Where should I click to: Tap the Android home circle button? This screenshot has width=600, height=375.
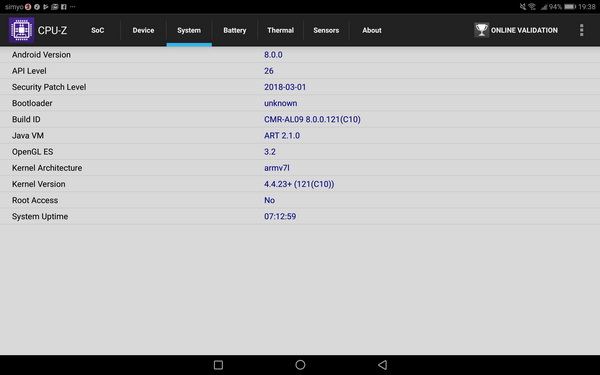[300, 365]
